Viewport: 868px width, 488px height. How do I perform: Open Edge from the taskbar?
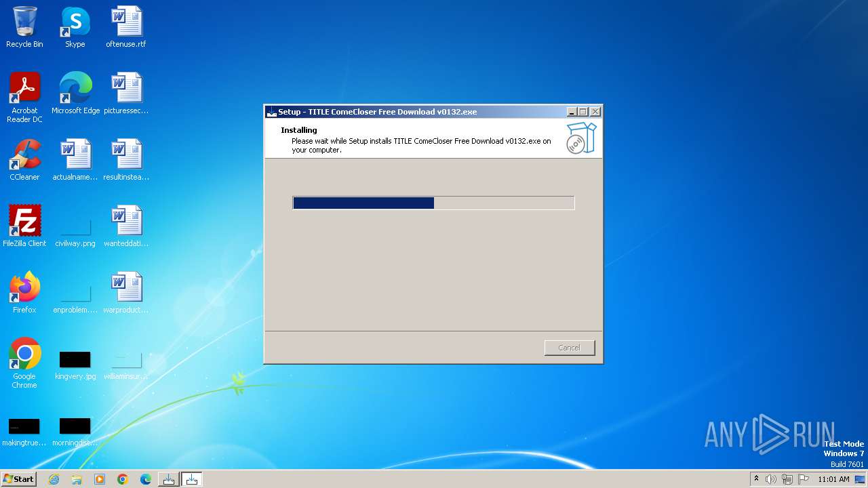pos(146,479)
